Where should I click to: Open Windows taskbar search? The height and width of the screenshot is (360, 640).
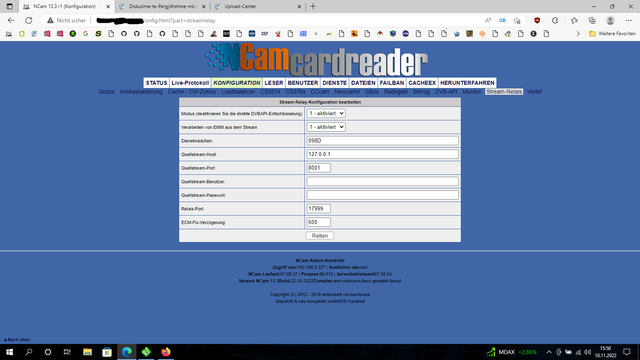pyautogui.click(x=29, y=352)
